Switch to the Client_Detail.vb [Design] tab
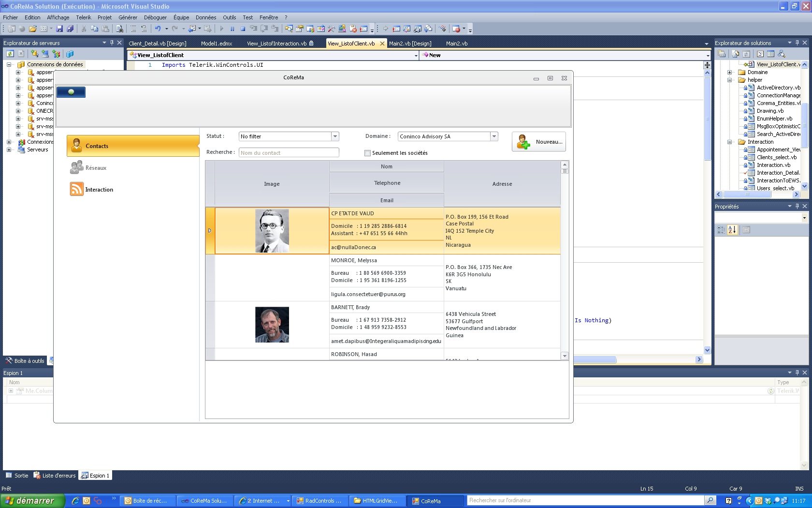The width and height of the screenshot is (812, 508). [x=158, y=44]
